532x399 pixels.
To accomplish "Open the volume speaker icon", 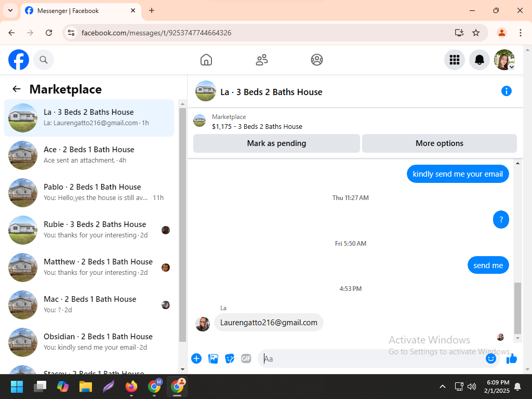I will (471, 386).
